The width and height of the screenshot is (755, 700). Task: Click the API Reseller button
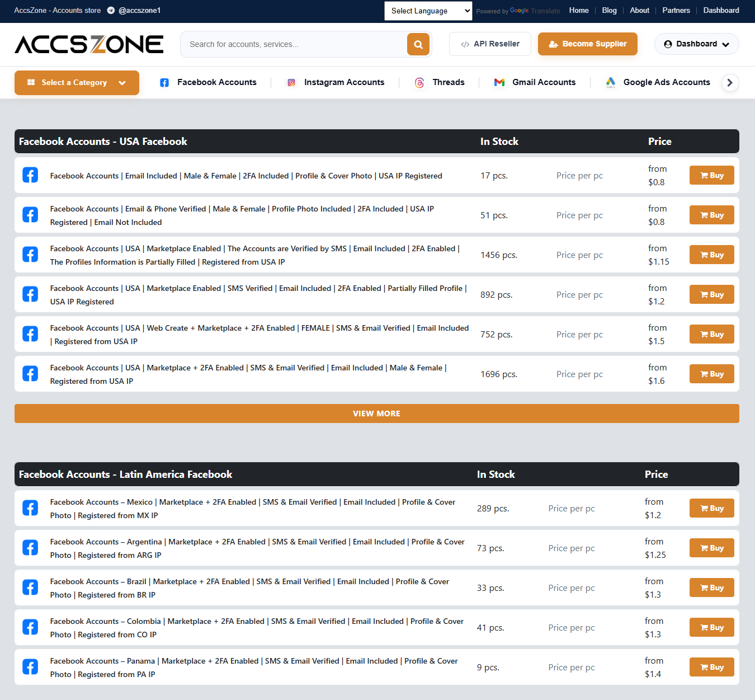point(490,44)
